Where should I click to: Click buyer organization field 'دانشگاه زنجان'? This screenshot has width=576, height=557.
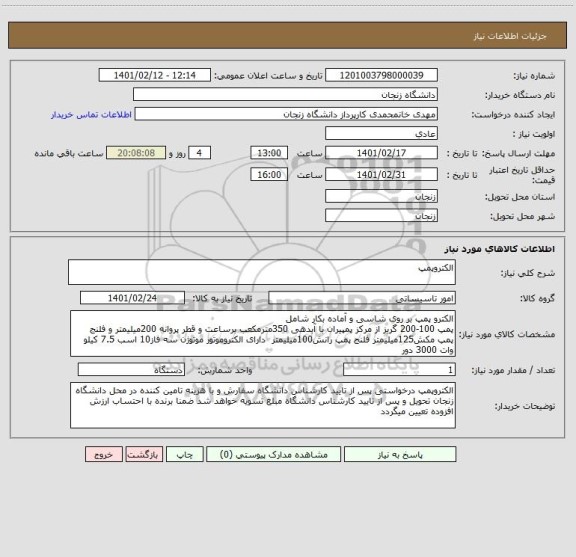[x=285, y=95]
